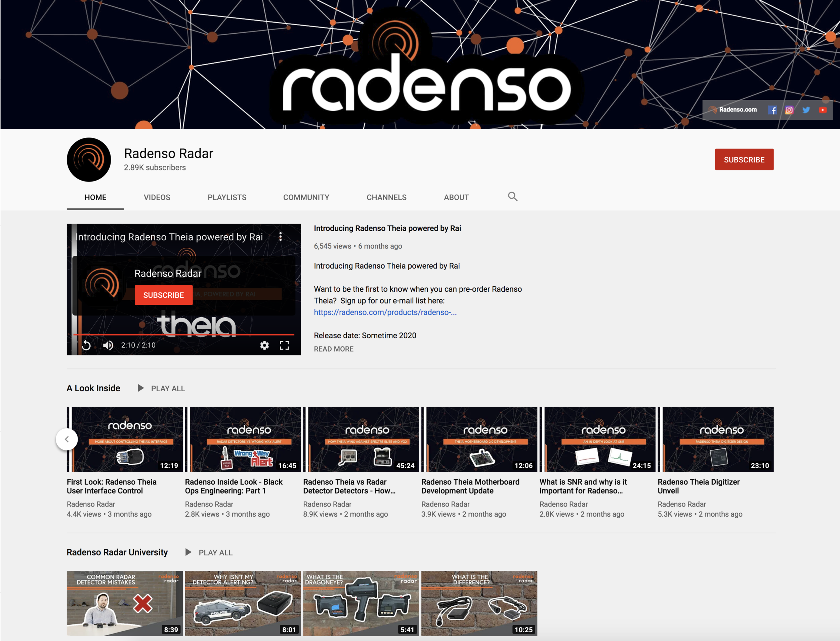Screen dimensions: 840x641
Task: Click the 2.89K subscribers text
Action: click(x=155, y=167)
